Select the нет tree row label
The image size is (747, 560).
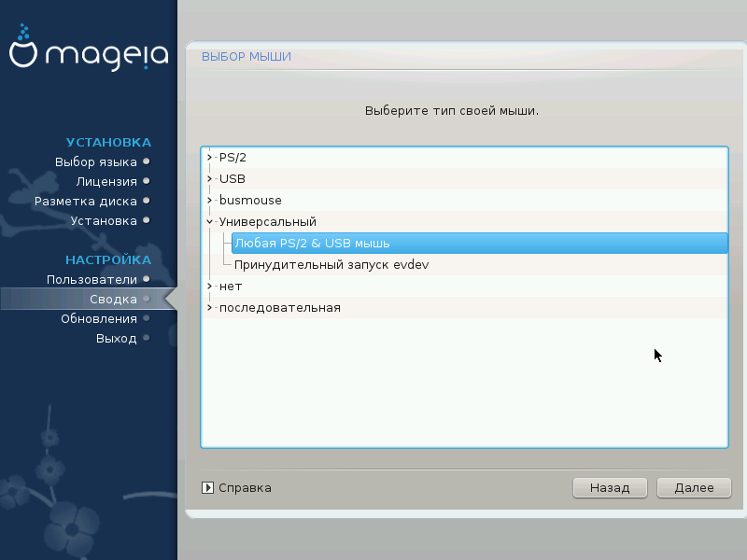[231, 287]
